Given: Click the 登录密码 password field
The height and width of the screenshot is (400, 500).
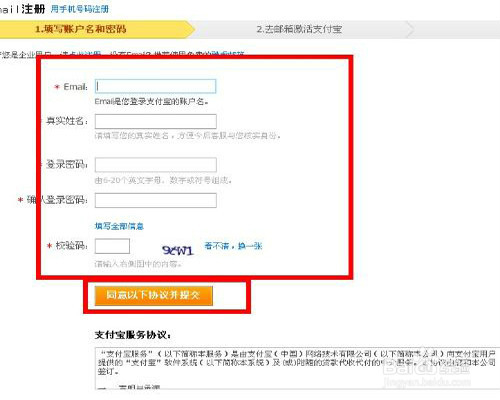Looking at the screenshot, I should [x=156, y=165].
